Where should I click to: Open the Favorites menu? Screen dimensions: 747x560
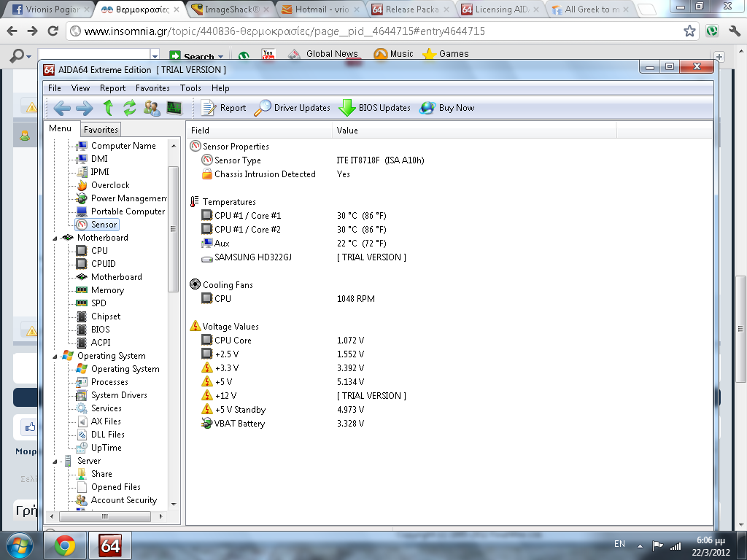click(152, 88)
